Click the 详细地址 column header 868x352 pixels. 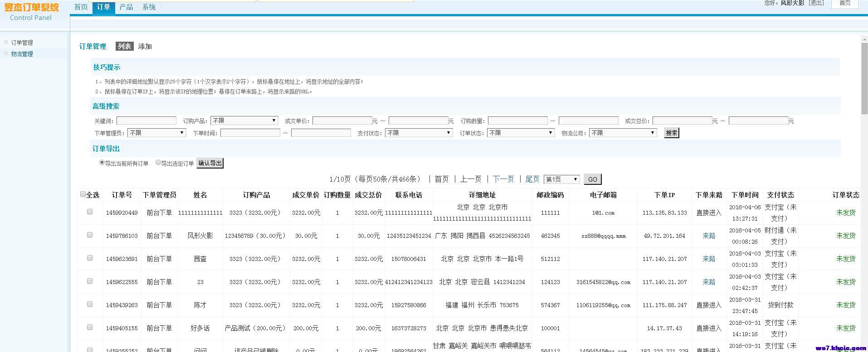click(482, 195)
